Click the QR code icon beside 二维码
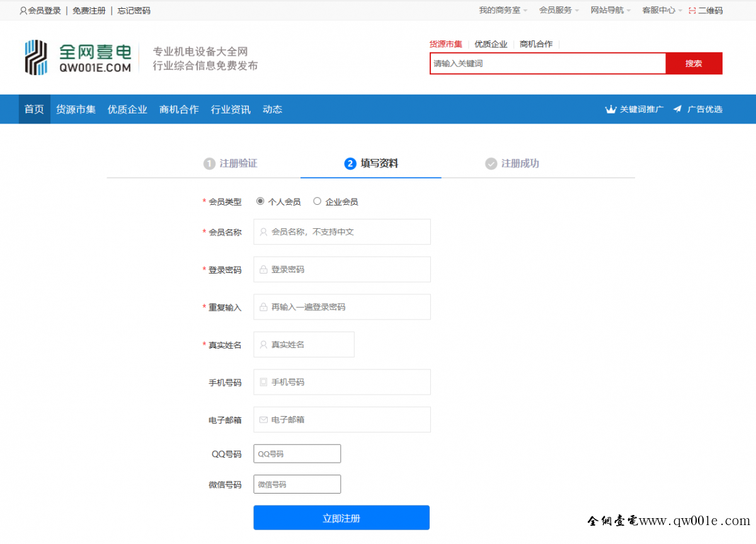 tap(692, 11)
